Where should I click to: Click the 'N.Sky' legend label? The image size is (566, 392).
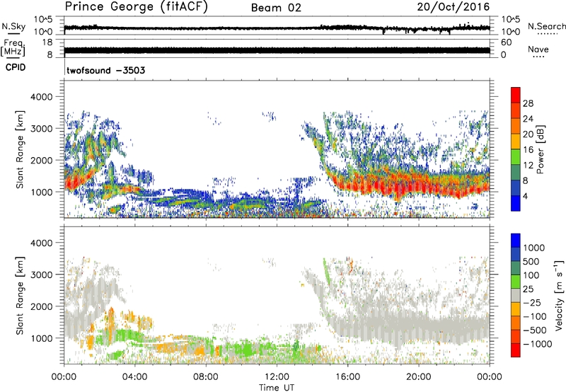13,26
